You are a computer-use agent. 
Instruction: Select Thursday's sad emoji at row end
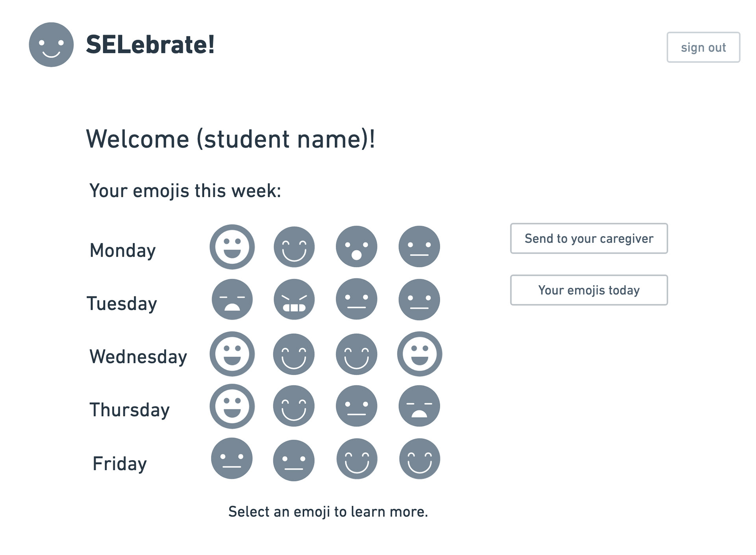point(419,406)
